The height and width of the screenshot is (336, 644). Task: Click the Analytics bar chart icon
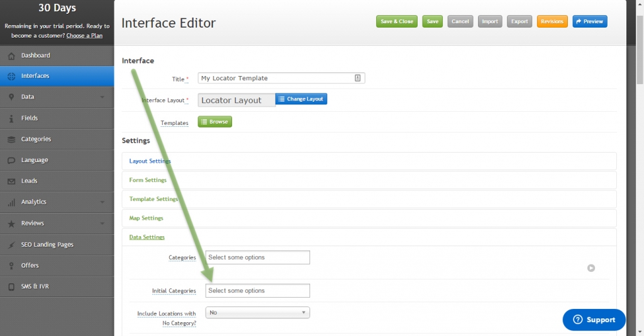(x=11, y=202)
